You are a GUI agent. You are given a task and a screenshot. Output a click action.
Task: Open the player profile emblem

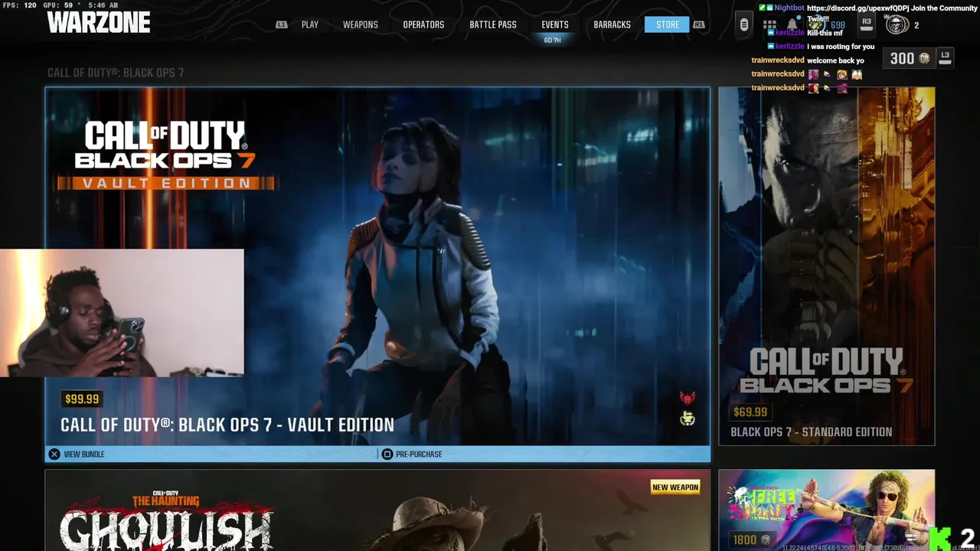897,24
